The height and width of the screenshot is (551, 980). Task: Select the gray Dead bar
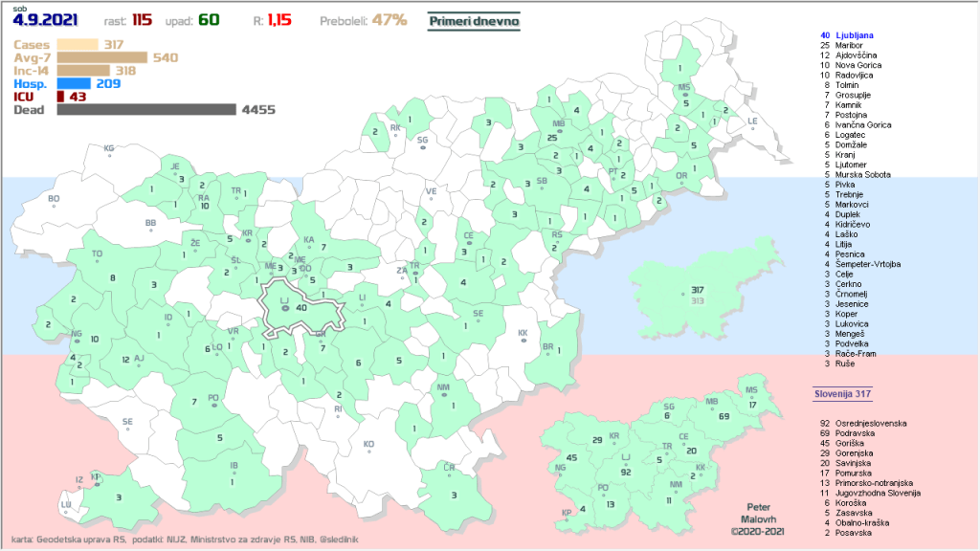(x=145, y=110)
